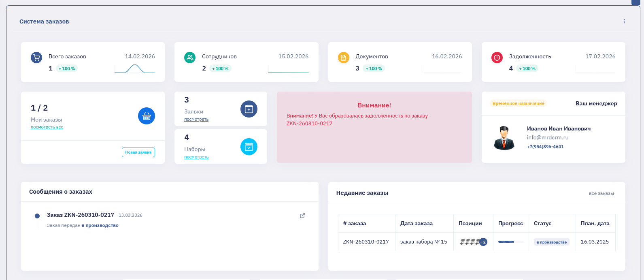The height and width of the screenshot is (280, 644).
Task: Click planned date 16.03.2025 cell
Action: pyautogui.click(x=595, y=242)
